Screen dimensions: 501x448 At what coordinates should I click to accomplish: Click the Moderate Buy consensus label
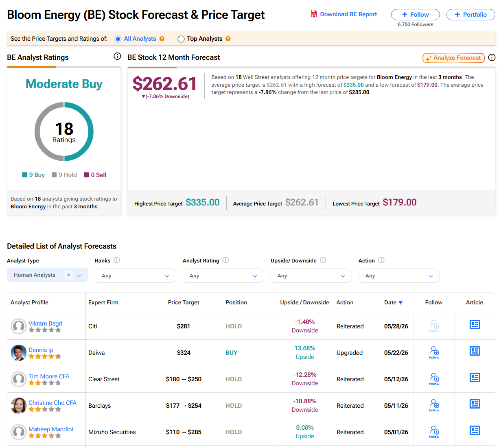coord(64,84)
